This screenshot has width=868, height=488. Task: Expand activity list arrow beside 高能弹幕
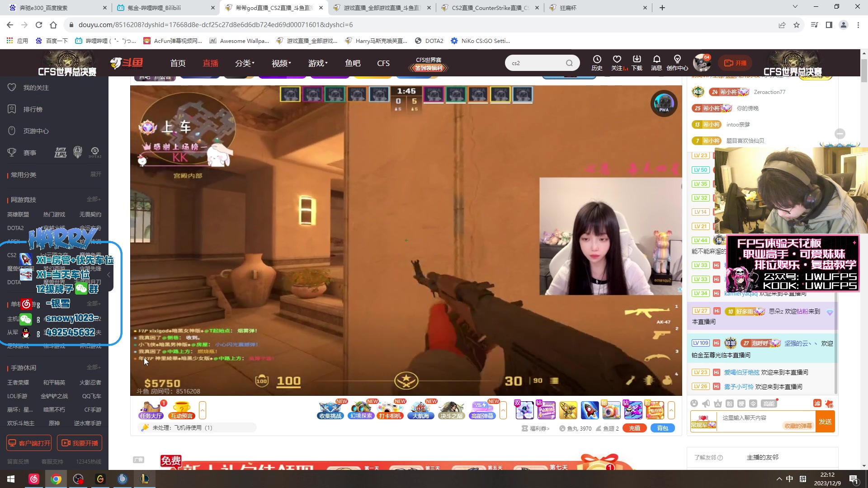click(503, 410)
